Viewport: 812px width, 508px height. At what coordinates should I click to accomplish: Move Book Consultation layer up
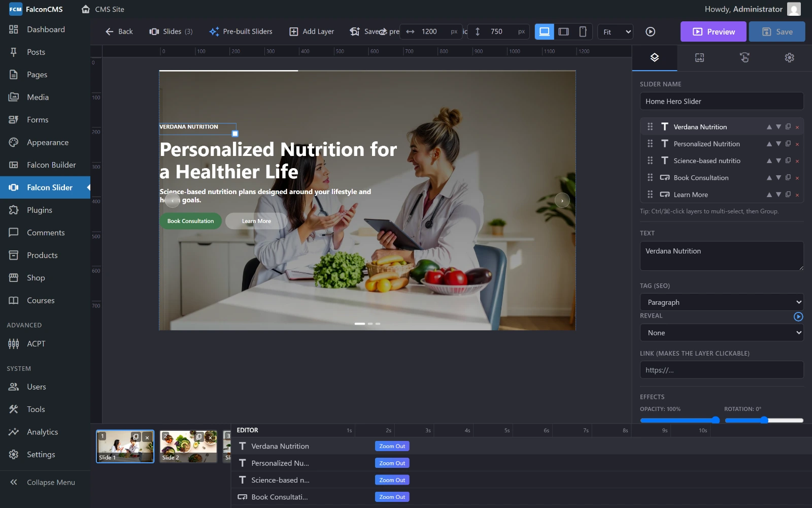click(769, 178)
